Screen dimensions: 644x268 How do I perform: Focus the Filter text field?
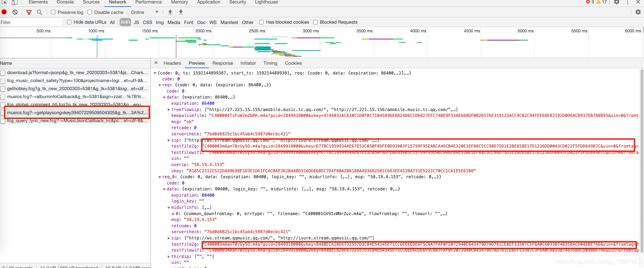31,22
